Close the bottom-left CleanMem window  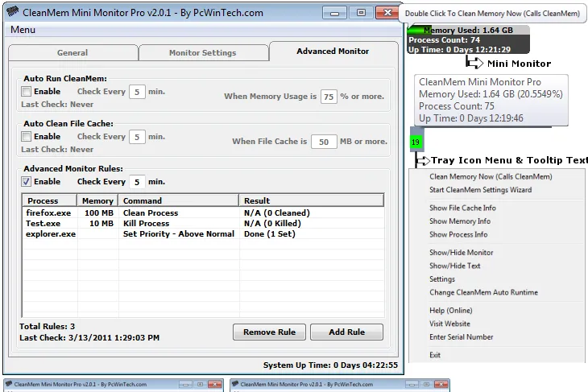pyautogui.click(x=214, y=384)
